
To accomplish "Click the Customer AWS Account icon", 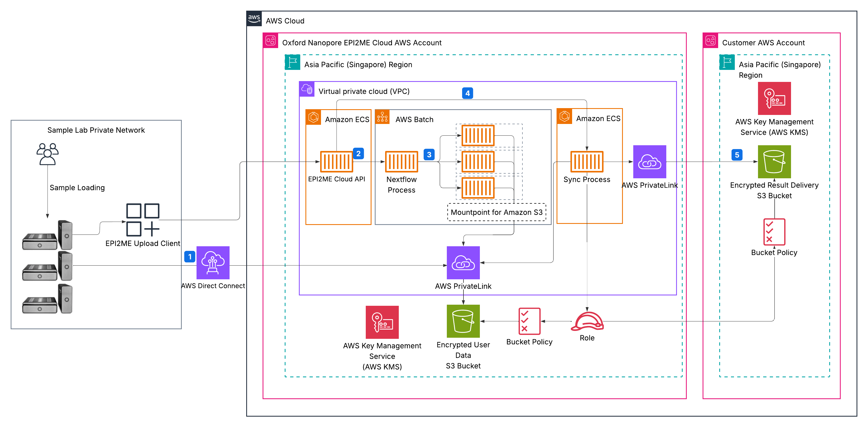I will point(710,40).
